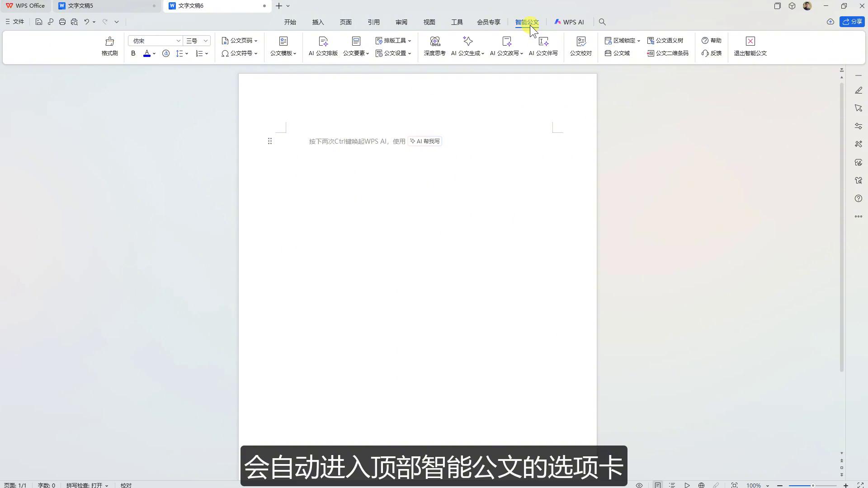
Task: Switch to the WPS AI ribbon tab
Action: click(569, 22)
